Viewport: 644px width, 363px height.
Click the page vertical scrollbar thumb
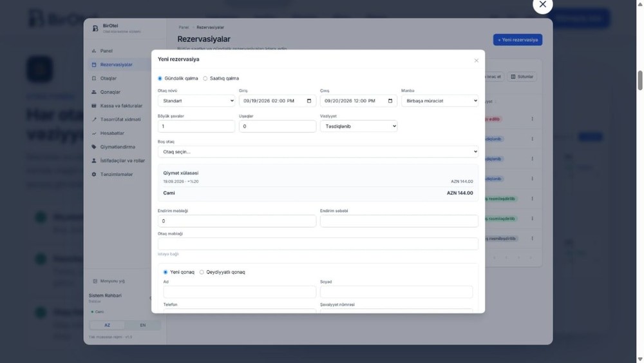[x=640, y=80]
